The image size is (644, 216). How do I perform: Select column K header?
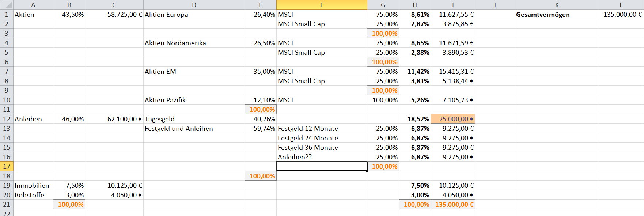[x=557, y=5]
